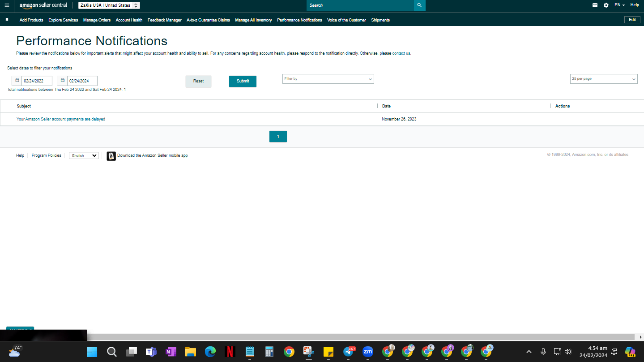The width and height of the screenshot is (644, 362).
Task: Open Performance Notifications menu item
Action: 299,20
